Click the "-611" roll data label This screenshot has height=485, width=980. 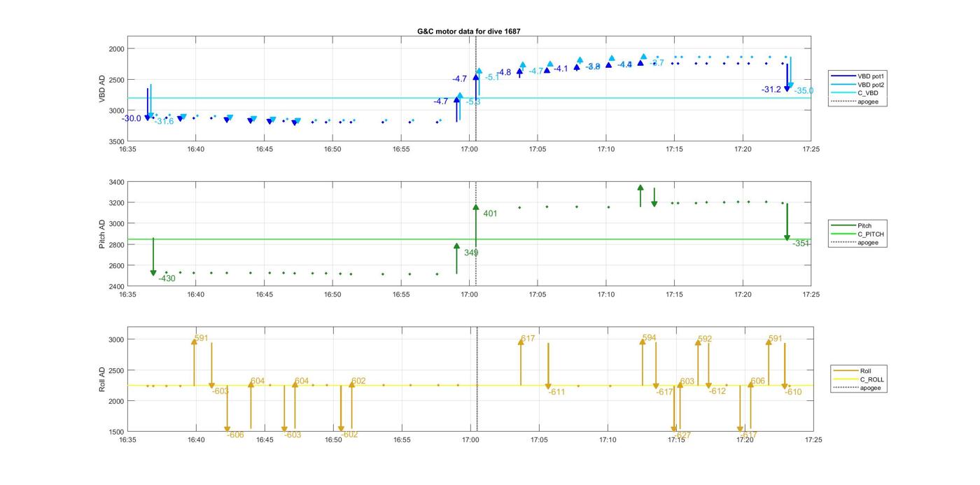[x=556, y=392]
